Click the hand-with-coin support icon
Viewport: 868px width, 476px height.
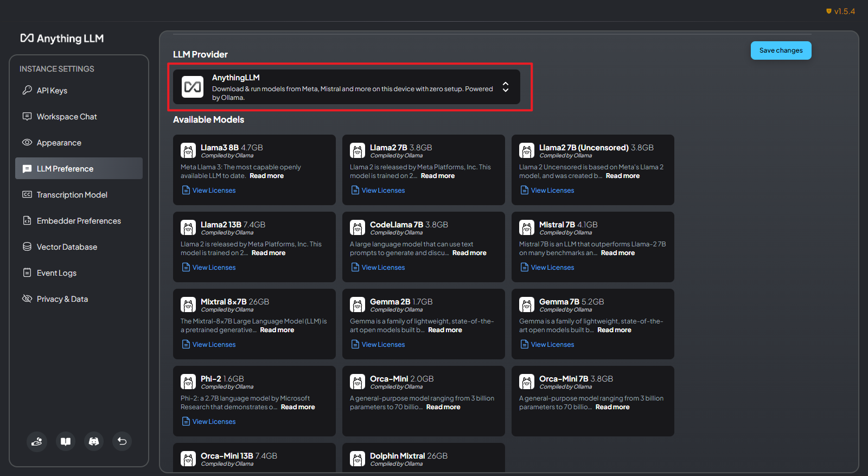point(37,441)
